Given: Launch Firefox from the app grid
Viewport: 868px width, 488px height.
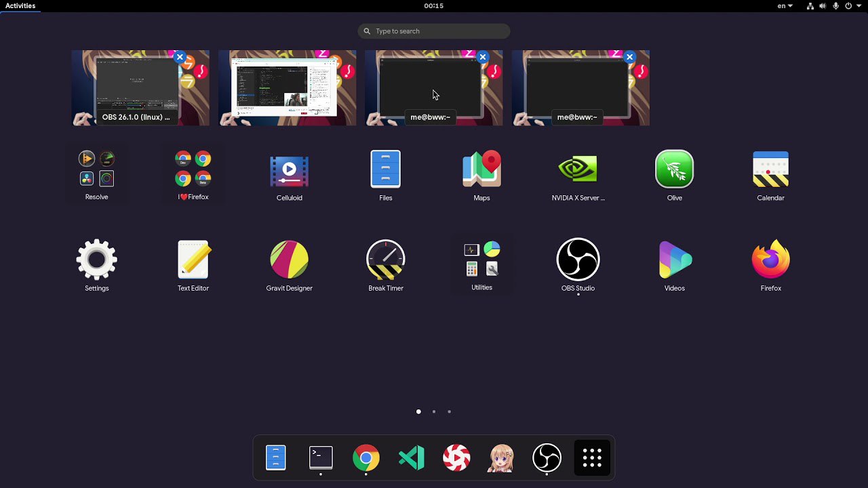Looking at the screenshot, I should [770, 264].
